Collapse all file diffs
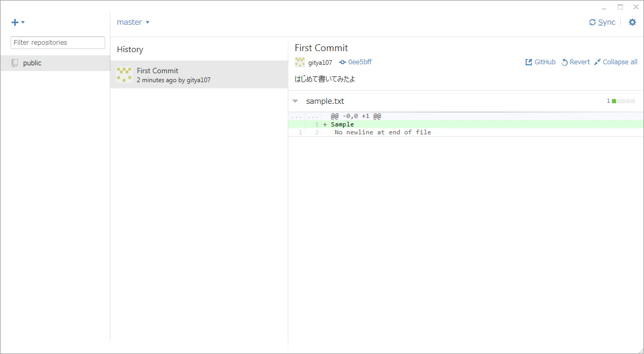The image size is (644, 354). click(x=616, y=62)
